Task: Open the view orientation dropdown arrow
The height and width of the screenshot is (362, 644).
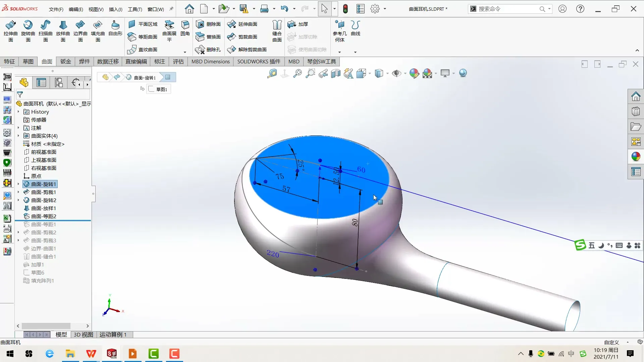Action: click(369, 73)
